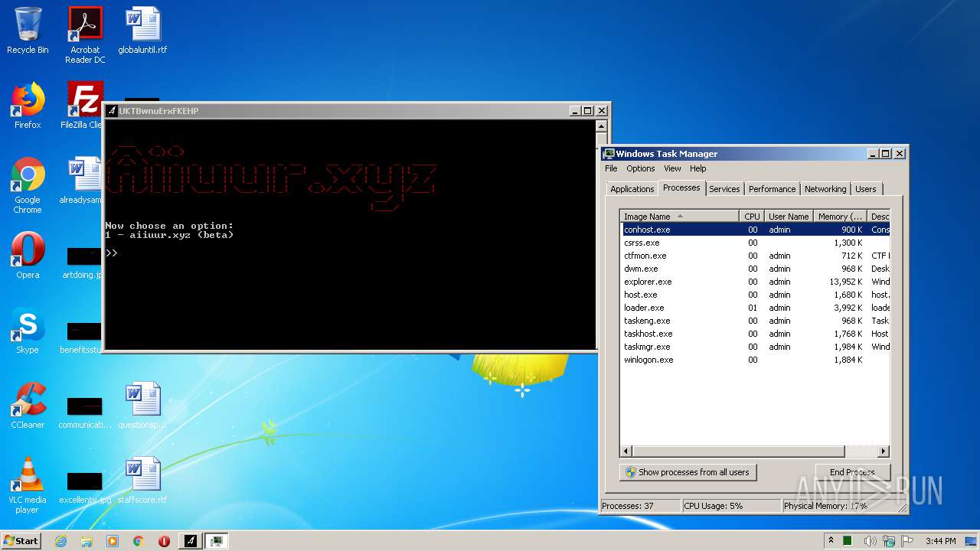This screenshot has width=980, height=551.
Task: Open Google Chrome desktop shortcut
Action: tap(28, 185)
